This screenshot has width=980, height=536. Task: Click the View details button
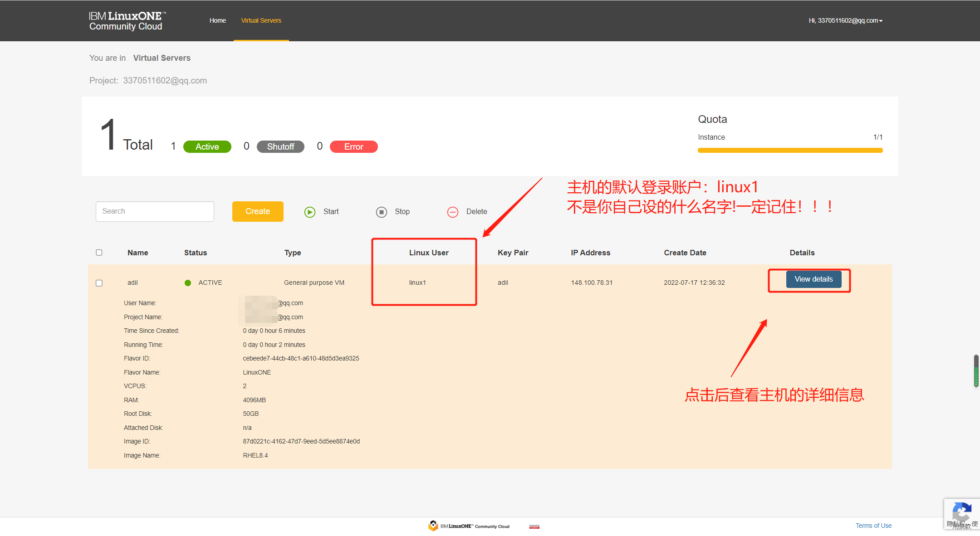813,279
